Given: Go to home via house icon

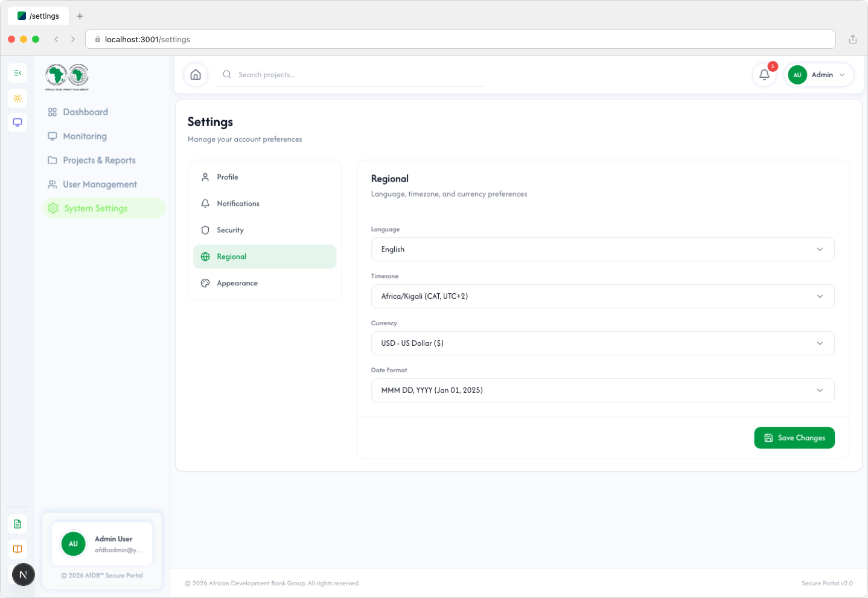Looking at the screenshot, I should coord(196,75).
